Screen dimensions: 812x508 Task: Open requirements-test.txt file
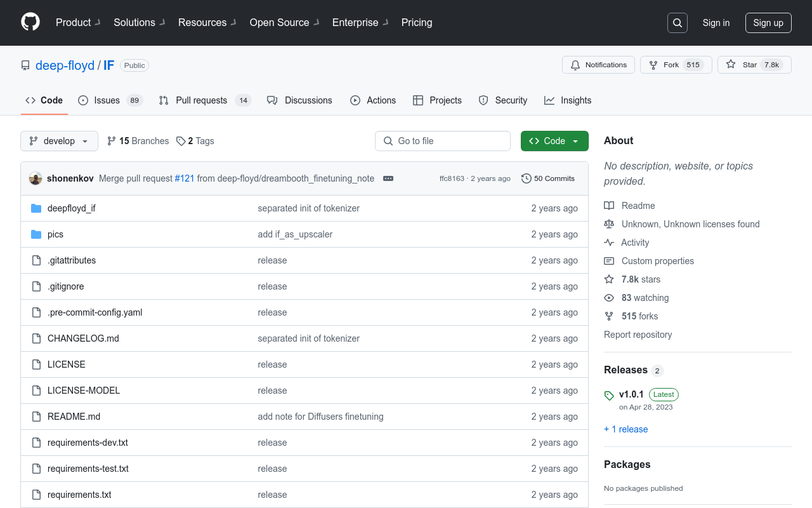88,469
